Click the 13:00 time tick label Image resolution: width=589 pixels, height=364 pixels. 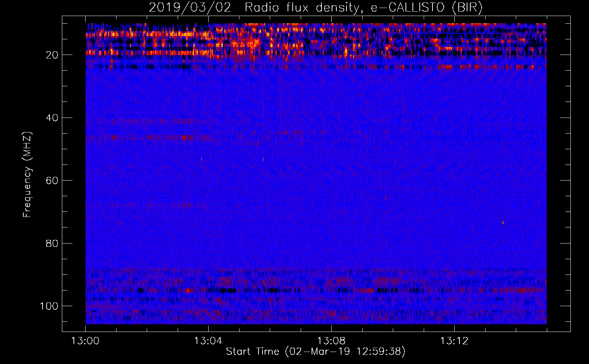86,341
